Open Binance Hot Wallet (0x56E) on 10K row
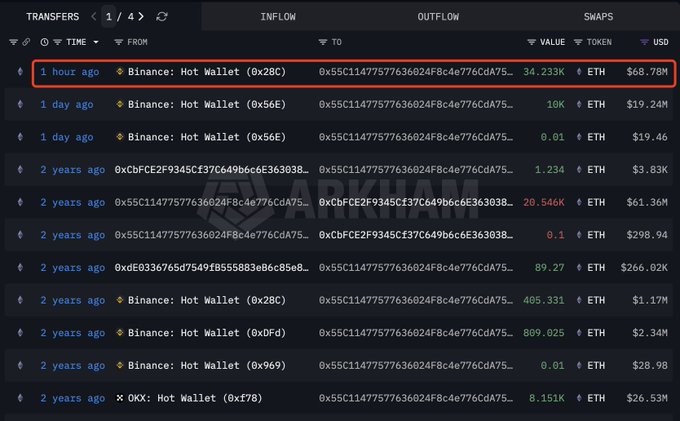 (x=207, y=104)
